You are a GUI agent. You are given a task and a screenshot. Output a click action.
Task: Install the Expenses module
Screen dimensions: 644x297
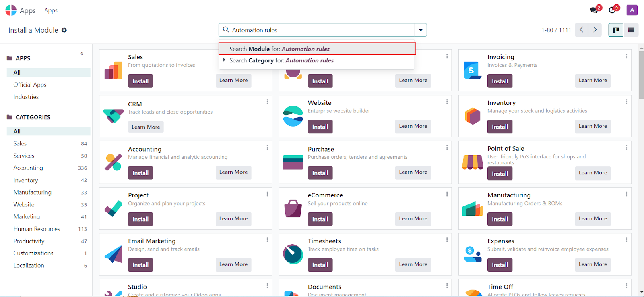coord(500,265)
